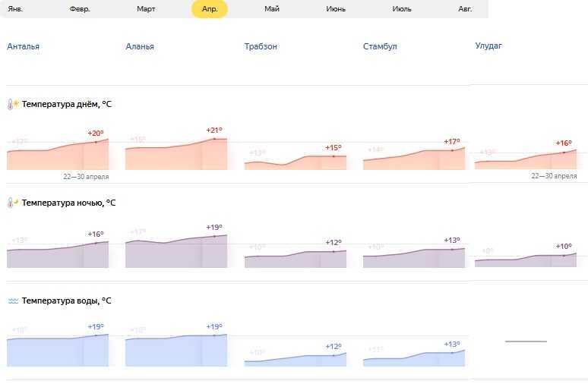
Task: Open the Стамбул city link
Action: pyautogui.click(x=380, y=46)
